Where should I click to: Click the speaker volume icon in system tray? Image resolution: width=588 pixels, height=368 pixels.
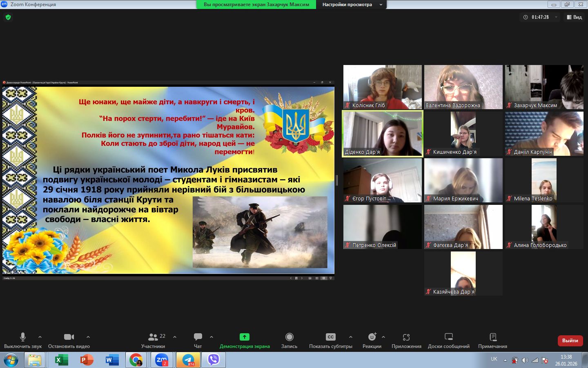tap(525, 360)
